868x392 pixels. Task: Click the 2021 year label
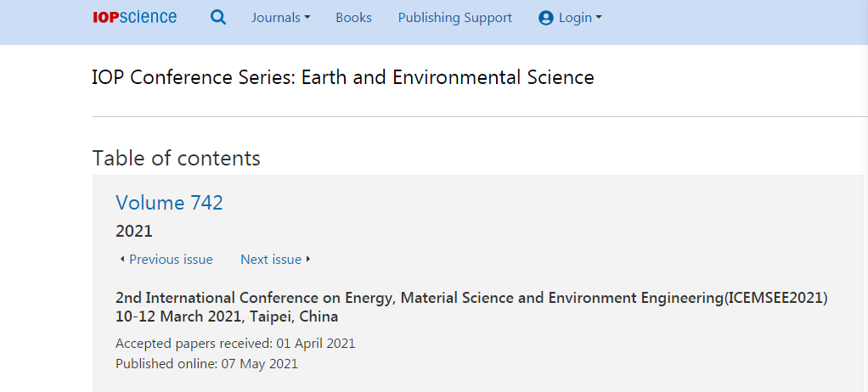[134, 231]
